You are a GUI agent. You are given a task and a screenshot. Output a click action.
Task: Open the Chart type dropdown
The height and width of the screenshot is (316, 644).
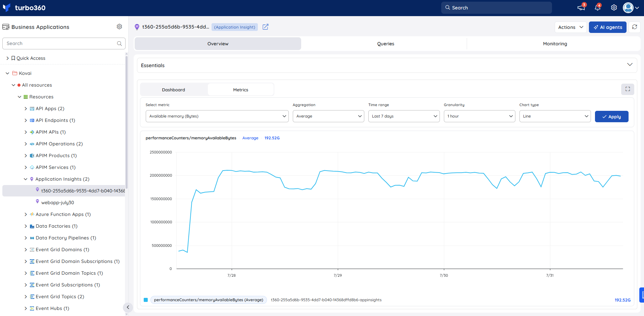click(x=555, y=116)
